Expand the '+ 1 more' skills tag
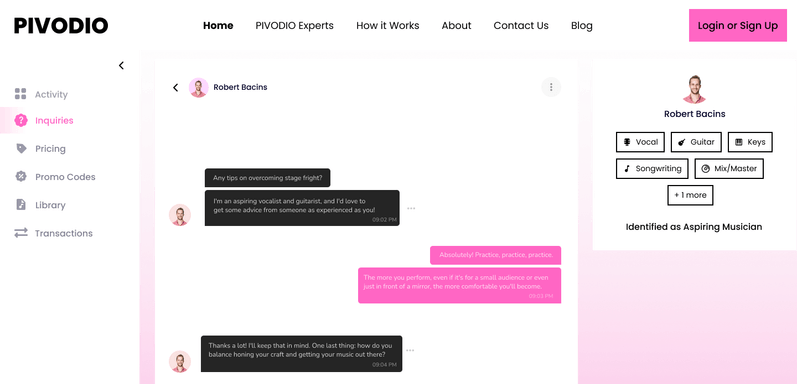 pyautogui.click(x=690, y=195)
